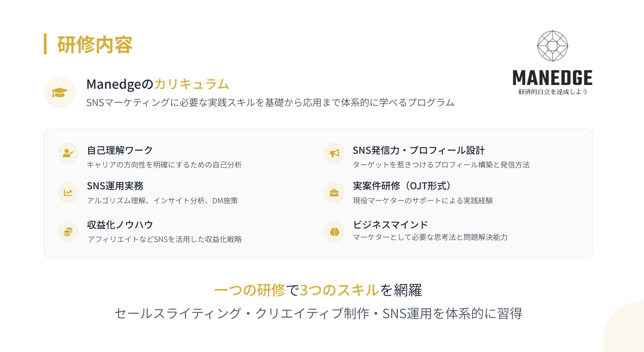Select the SNS発信力・プロフィール設計 heading
644x352 pixels.
(418, 150)
